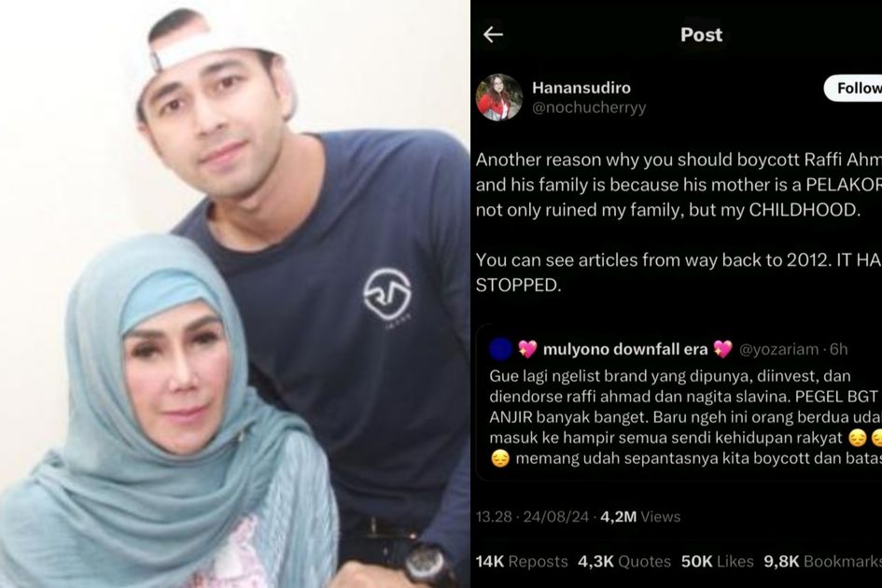Open mulyono downfall era display name
882x588 pixels.
tap(625, 349)
